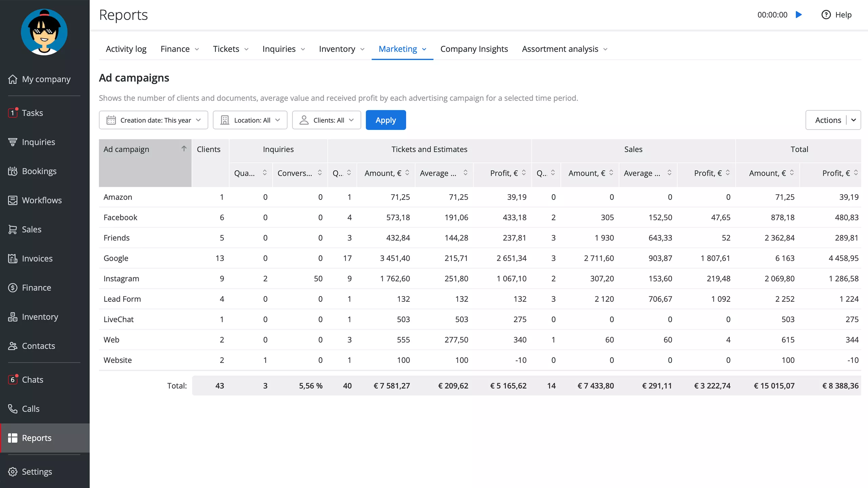The height and width of the screenshot is (488, 868).
Task: Open Invoices from the sidebar
Action: [37, 258]
